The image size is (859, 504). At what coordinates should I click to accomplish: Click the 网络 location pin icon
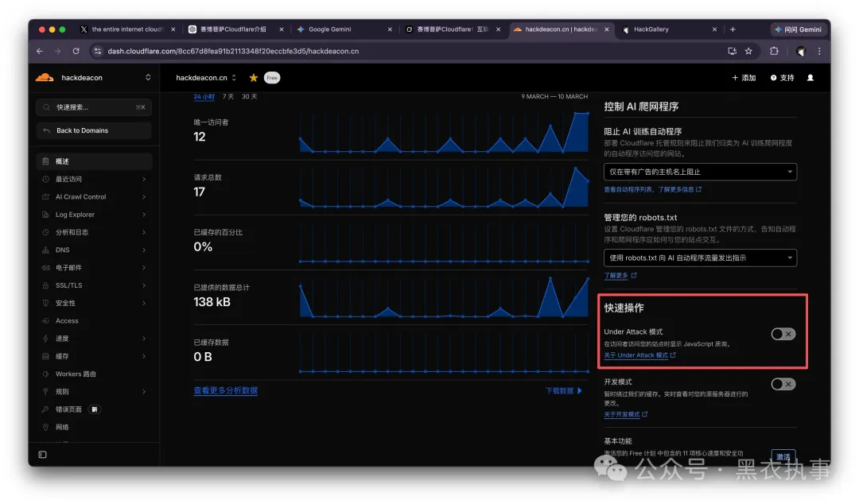pyautogui.click(x=45, y=428)
